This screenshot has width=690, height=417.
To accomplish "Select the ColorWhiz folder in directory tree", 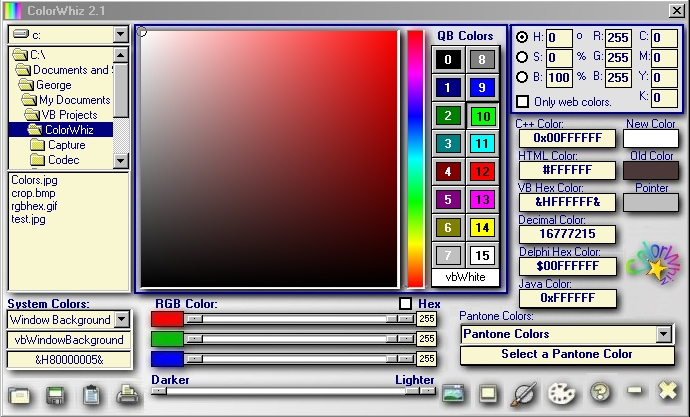I will pos(70,130).
